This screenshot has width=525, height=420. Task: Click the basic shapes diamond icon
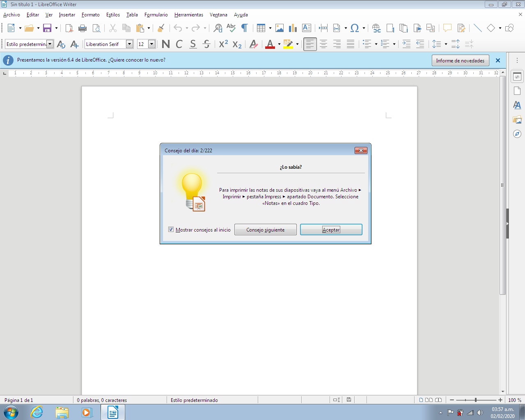pos(491,28)
